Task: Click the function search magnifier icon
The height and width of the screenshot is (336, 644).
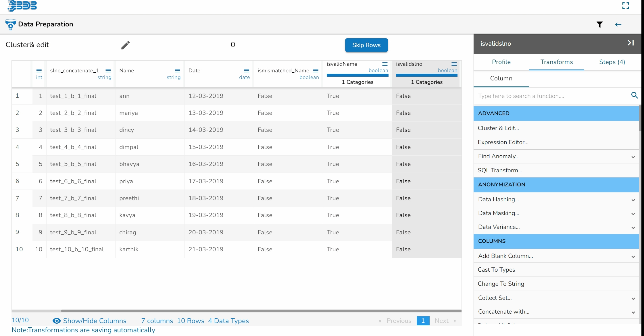Action: (x=634, y=95)
